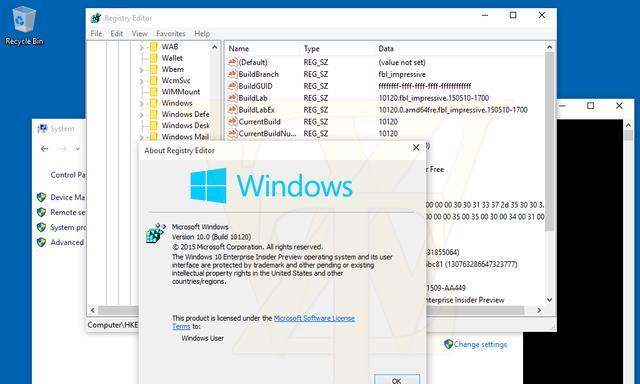Open Device Manager link in System window
The width and height of the screenshot is (640, 384).
point(67,197)
